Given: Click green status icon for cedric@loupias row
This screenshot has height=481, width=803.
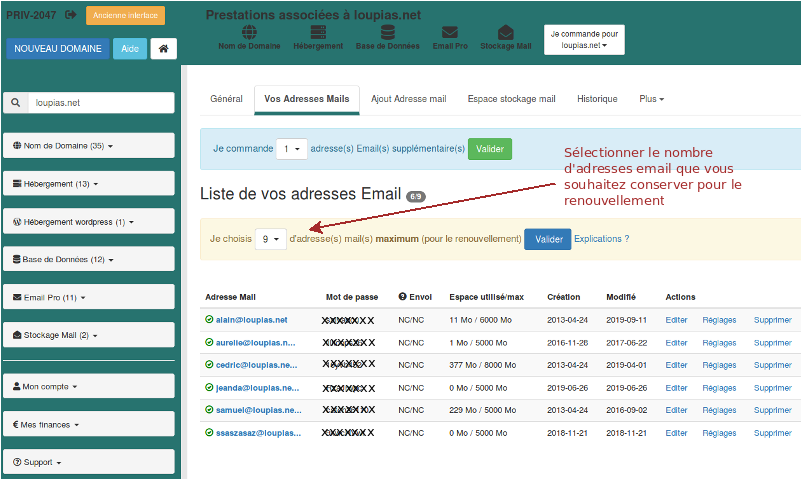Looking at the screenshot, I should [x=209, y=365].
